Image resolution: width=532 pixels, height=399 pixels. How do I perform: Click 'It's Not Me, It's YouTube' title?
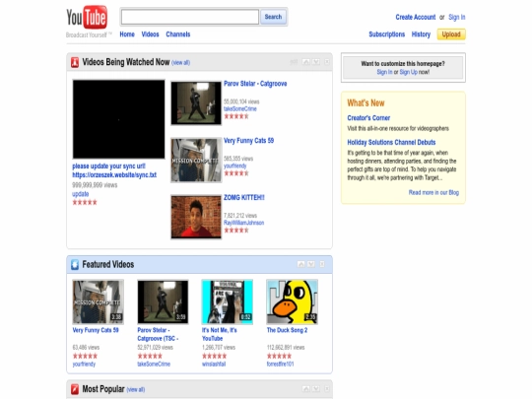(x=219, y=334)
